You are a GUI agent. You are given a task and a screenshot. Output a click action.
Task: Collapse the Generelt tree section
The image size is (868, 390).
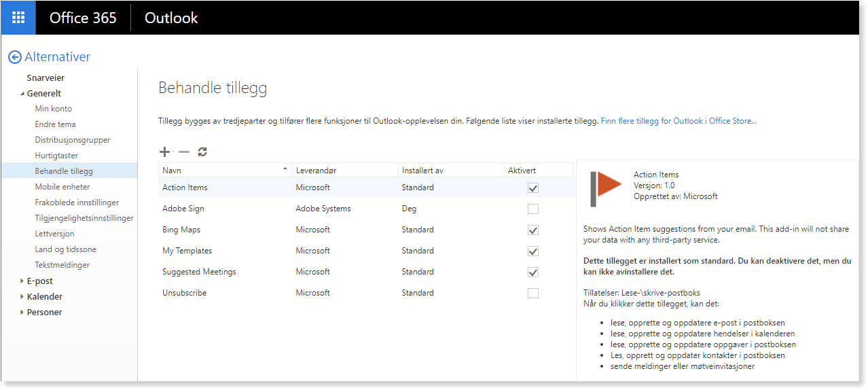pos(22,94)
